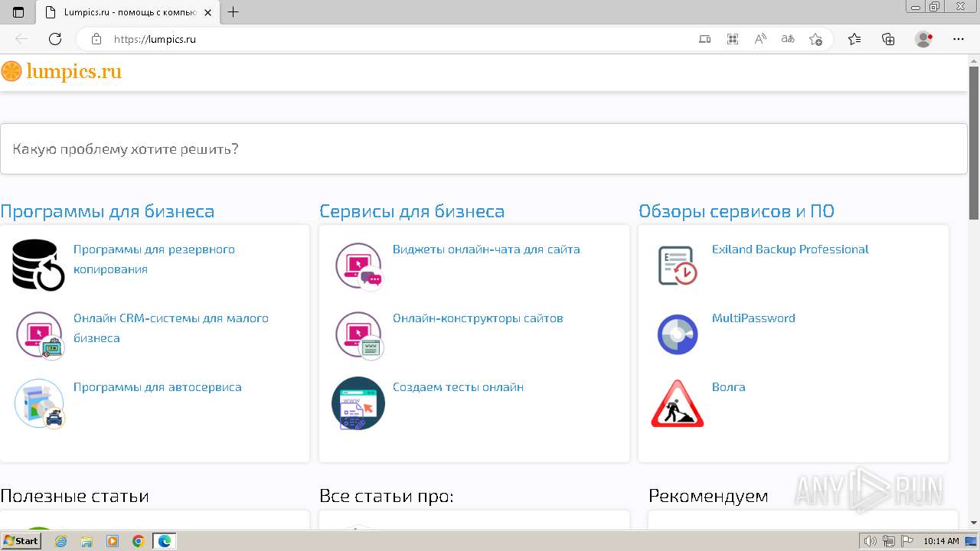Viewport: 980px width, 551px height.
Task: Open the auto service programs icon
Action: coord(40,403)
